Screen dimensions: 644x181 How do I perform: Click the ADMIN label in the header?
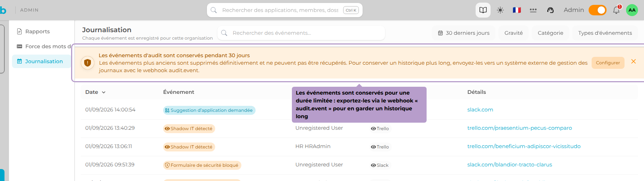coord(29,10)
